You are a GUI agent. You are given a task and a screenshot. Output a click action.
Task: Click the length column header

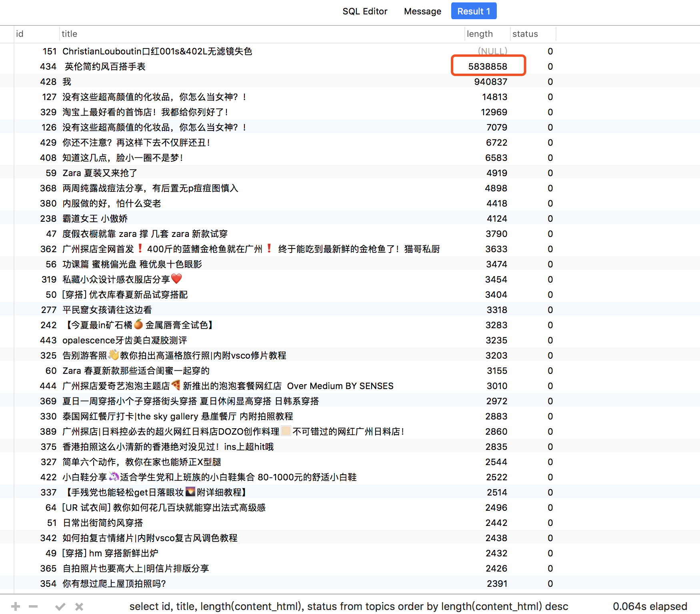point(480,34)
